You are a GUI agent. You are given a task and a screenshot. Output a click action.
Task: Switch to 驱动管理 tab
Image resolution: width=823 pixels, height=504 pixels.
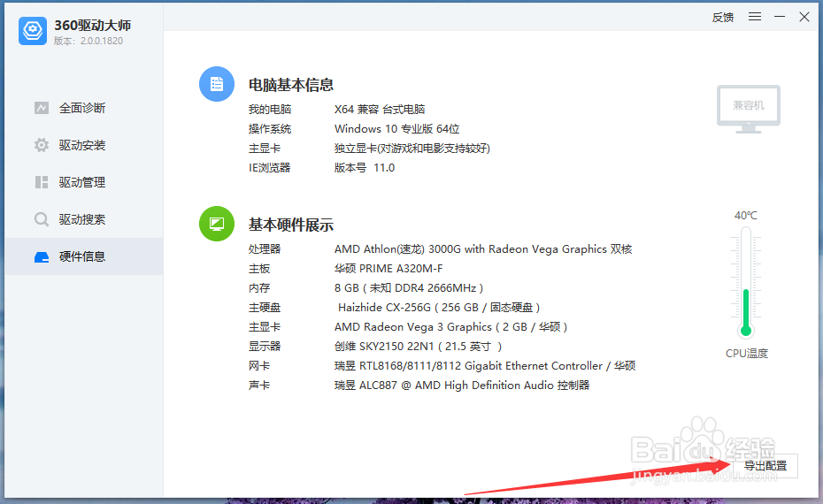point(84,182)
